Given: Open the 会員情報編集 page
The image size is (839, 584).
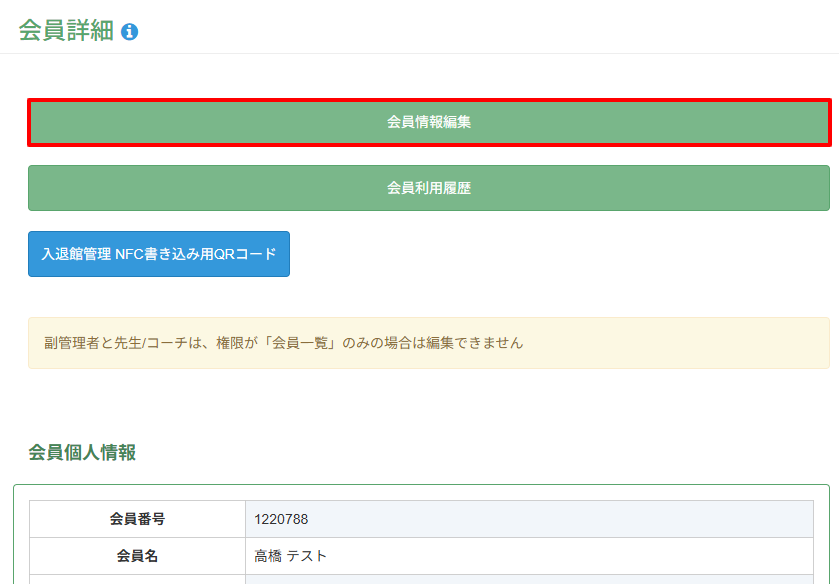Looking at the screenshot, I should [x=428, y=122].
